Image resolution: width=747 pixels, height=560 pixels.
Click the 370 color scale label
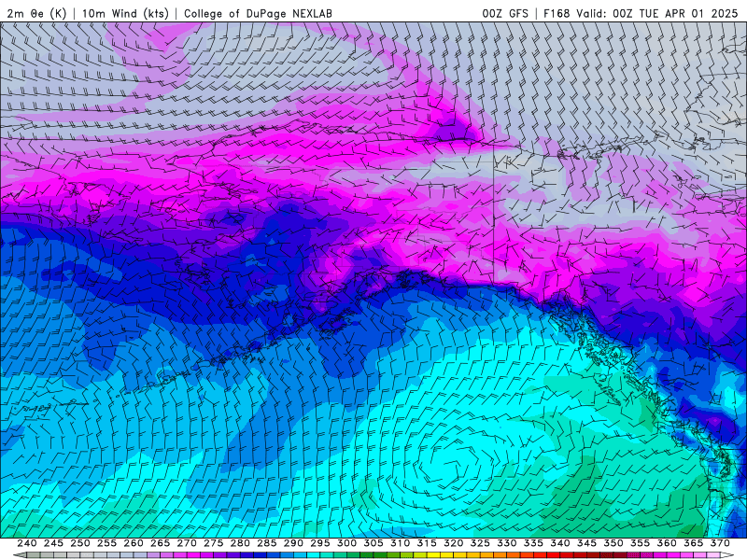(720, 543)
